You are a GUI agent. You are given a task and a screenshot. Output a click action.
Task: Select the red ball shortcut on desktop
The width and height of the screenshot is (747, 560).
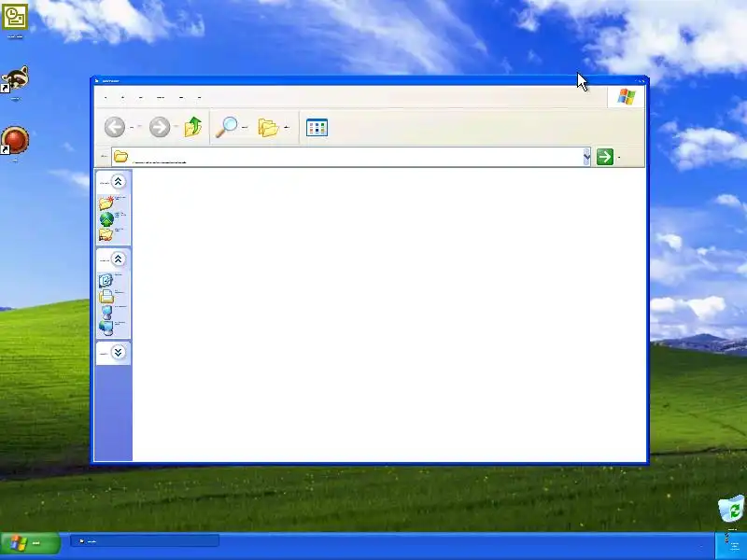pos(15,140)
